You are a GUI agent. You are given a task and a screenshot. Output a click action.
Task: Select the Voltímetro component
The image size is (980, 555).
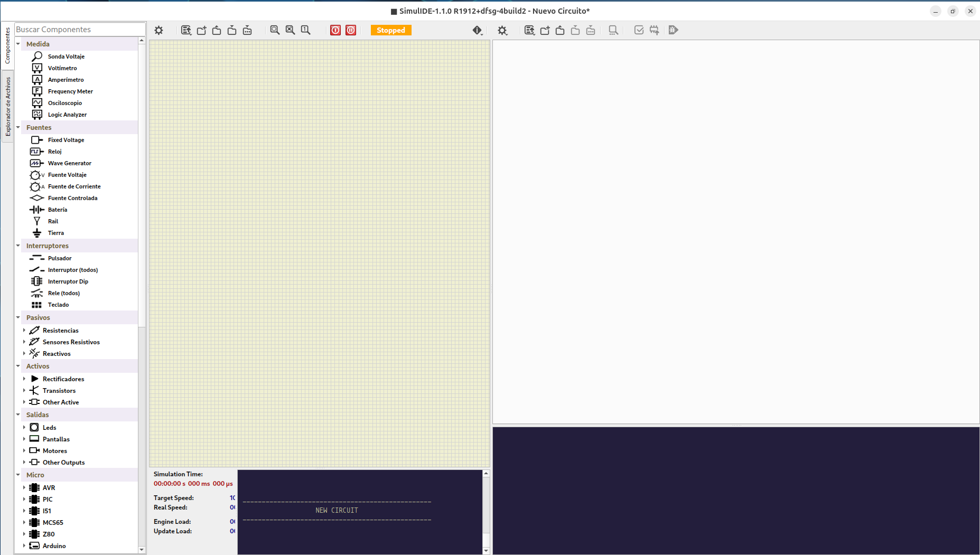(x=62, y=68)
